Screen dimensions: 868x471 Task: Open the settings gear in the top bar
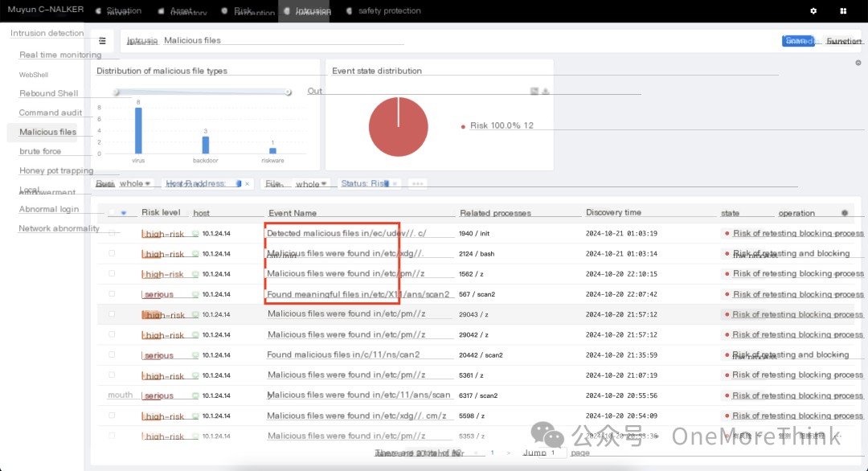coord(813,11)
